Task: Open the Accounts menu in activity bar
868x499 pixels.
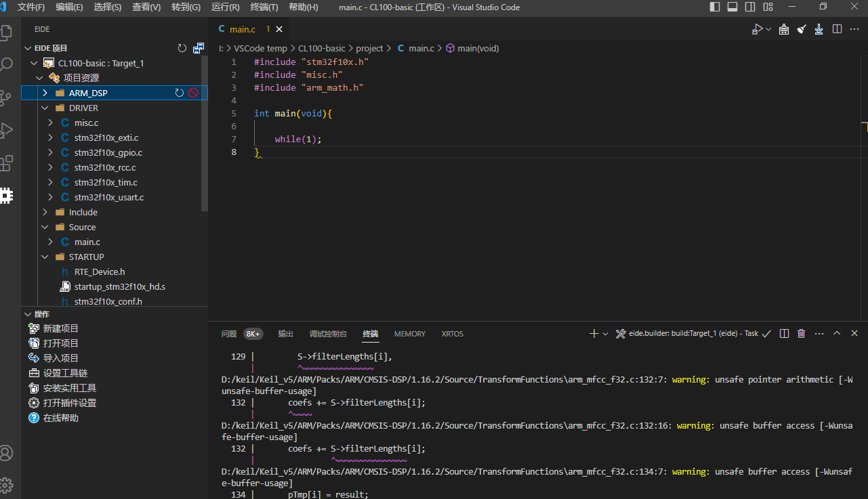Action: [6, 453]
